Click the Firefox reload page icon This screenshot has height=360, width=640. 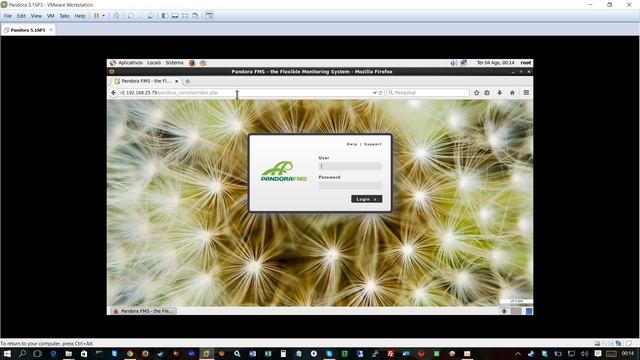[x=380, y=93]
